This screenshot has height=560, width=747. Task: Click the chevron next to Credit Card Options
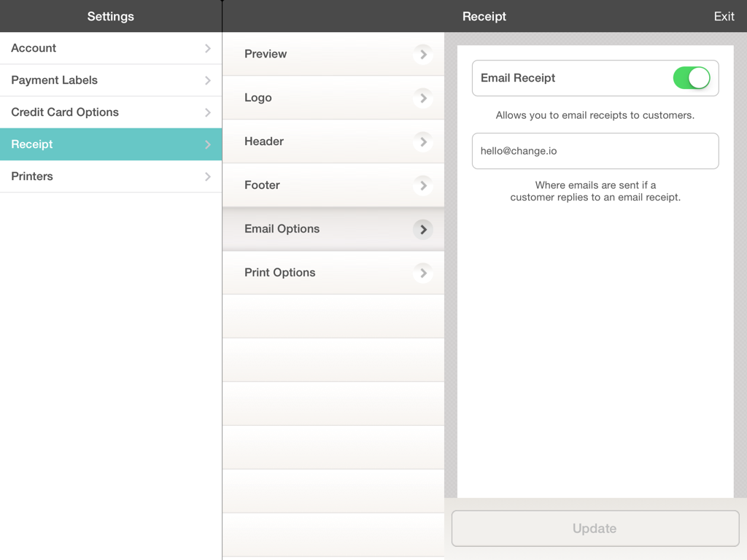(208, 112)
